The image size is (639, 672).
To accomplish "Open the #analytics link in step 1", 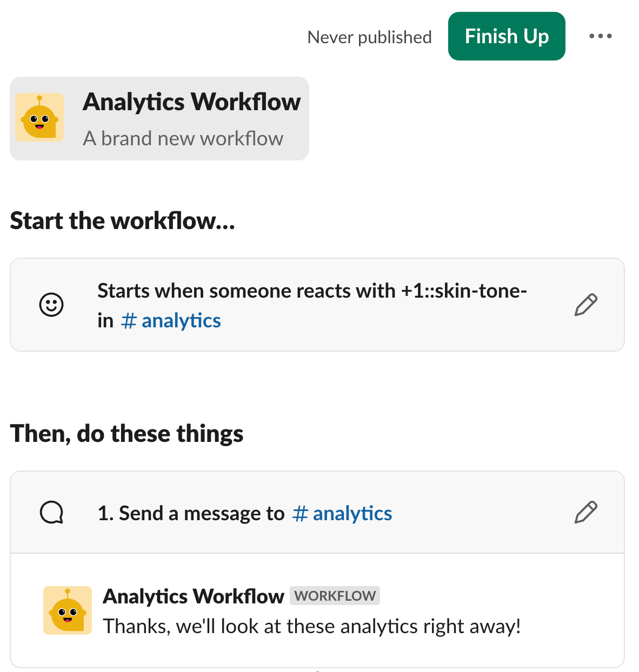I will [342, 513].
